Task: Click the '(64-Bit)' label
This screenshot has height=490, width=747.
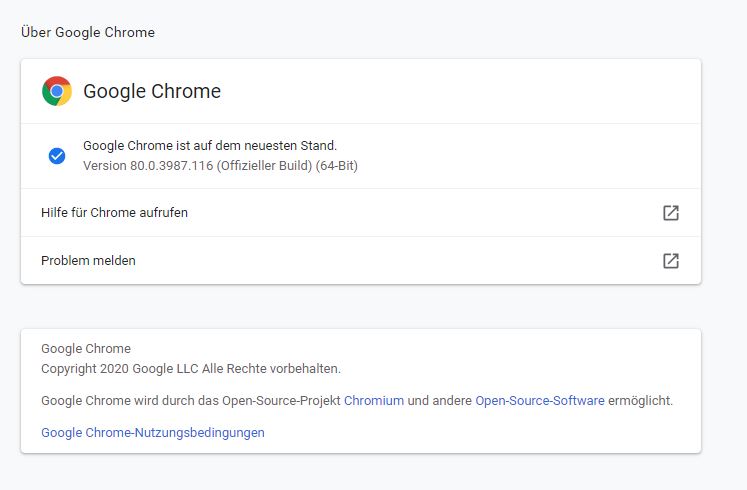Action: pyautogui.click(x=337, y=166)
